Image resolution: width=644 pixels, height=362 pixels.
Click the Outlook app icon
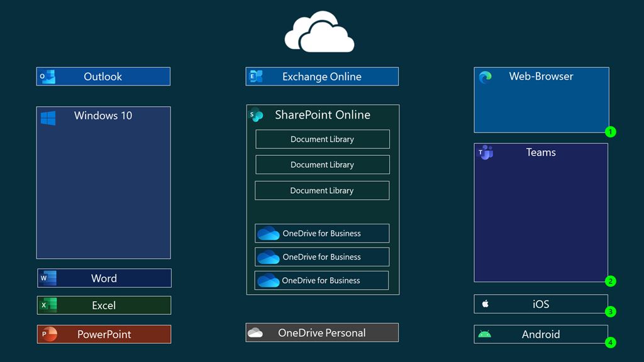[x=48, y=77]
